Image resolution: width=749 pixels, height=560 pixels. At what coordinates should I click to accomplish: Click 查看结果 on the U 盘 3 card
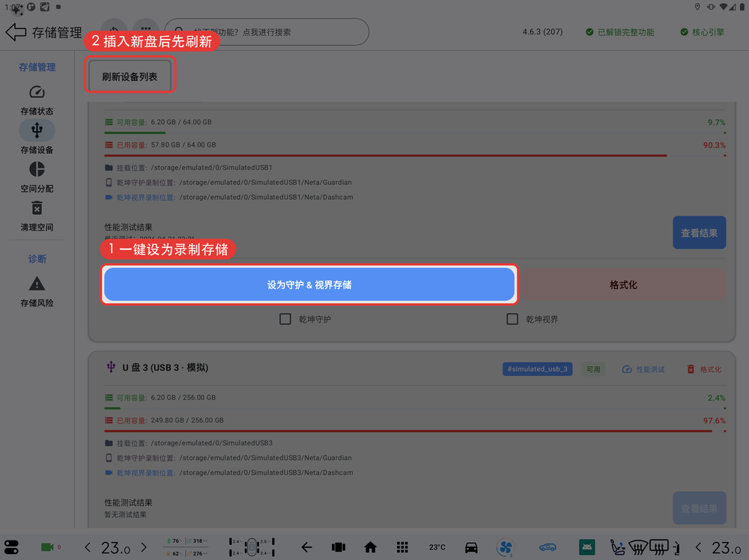[700, 508]
